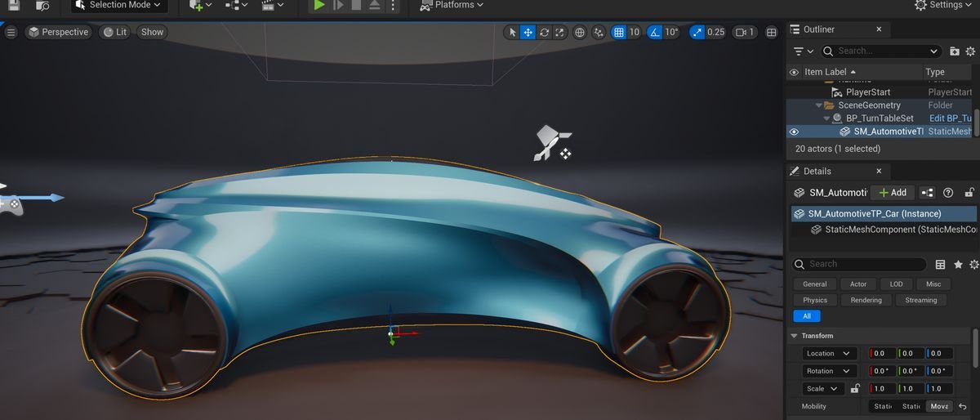Image resolution: width=980 pixels, height=420 pixels.
Task: Open the Details property matrix table icon
Action: pyautogui.click(x=940, y=265)
